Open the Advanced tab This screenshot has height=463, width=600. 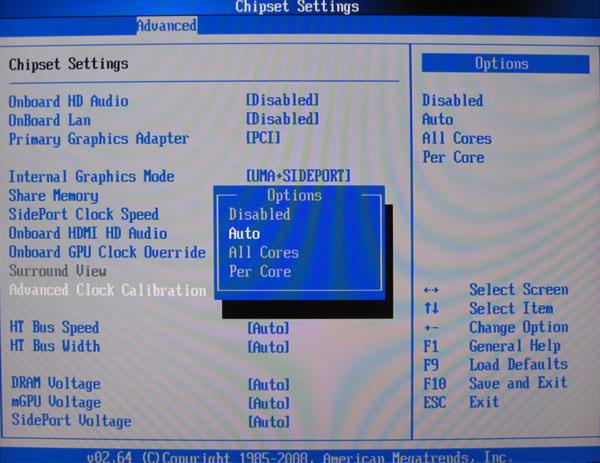click(x=166, y=25)
